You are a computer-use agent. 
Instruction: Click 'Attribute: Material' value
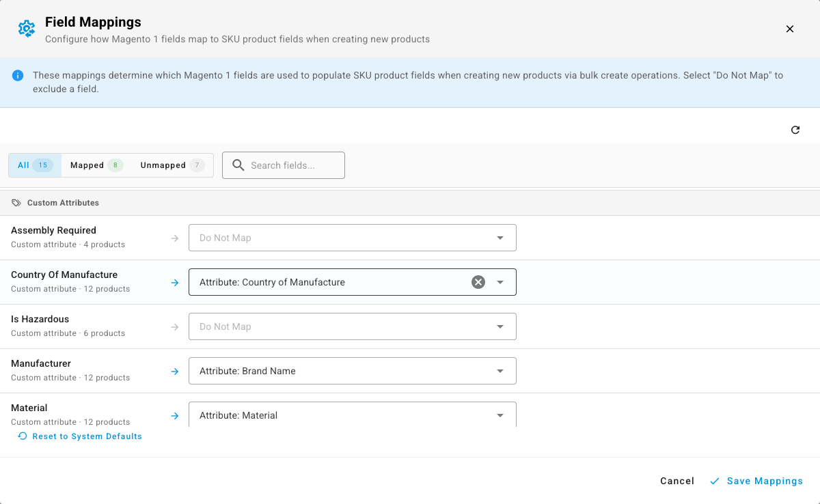click(238, 415)
